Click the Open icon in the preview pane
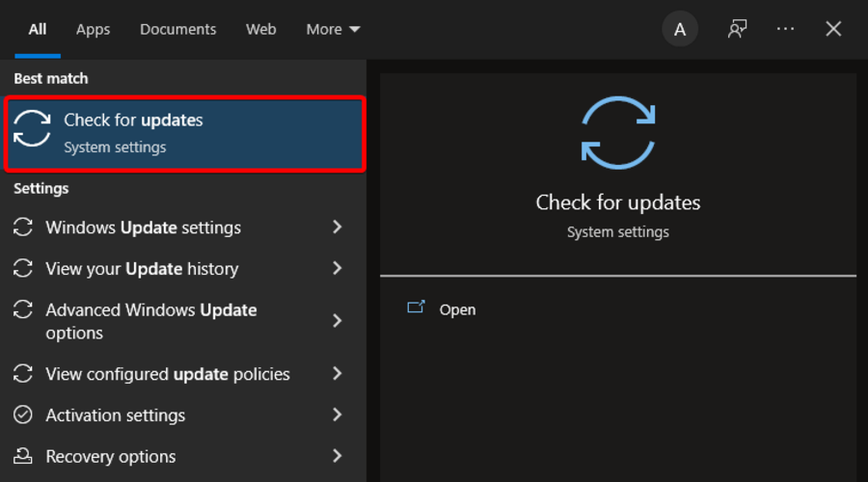868x482 pixels. tap(416, 308)
